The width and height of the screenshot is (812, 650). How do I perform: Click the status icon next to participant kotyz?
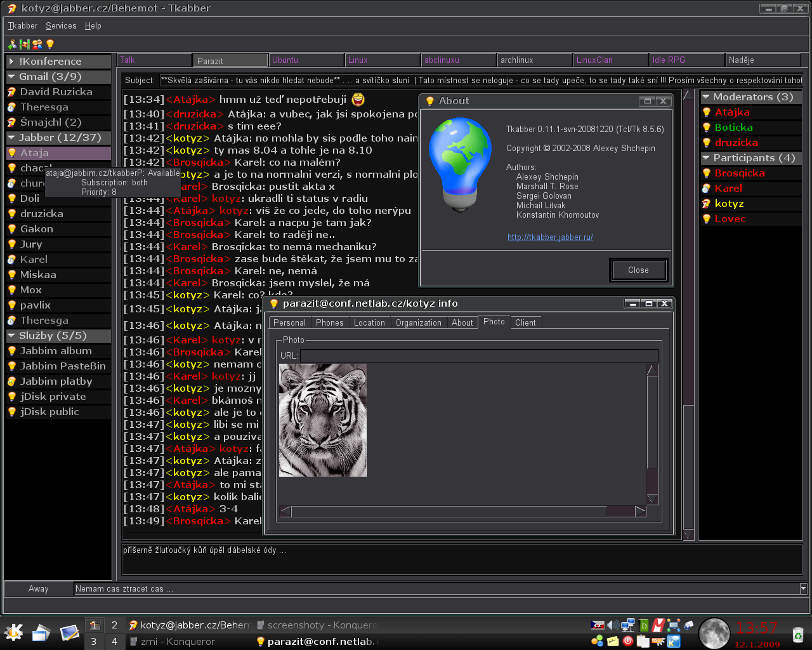click(706, 204)
